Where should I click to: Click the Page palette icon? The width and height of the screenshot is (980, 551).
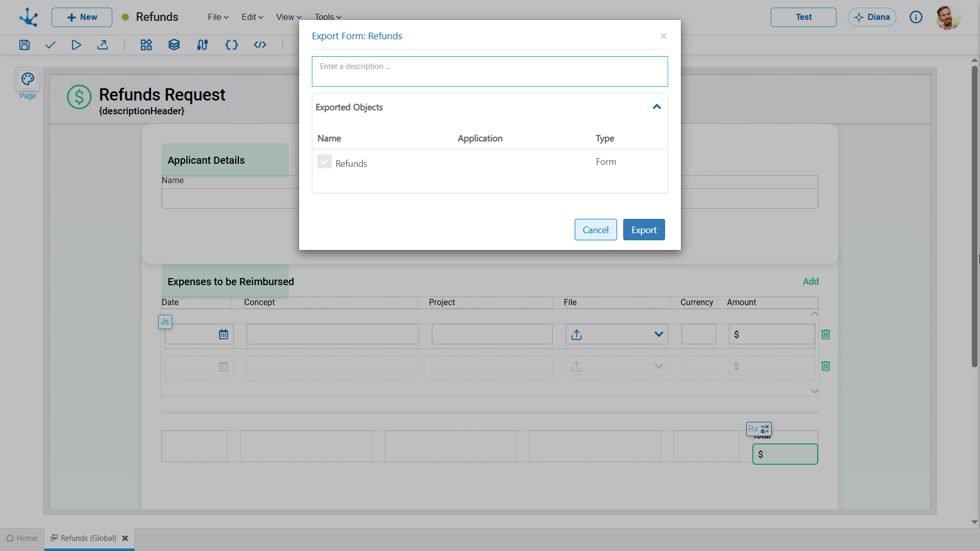[28, 79]
